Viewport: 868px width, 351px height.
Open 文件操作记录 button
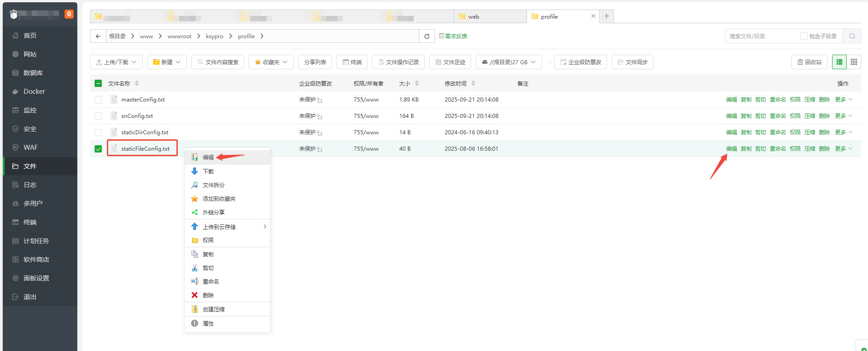398,62
